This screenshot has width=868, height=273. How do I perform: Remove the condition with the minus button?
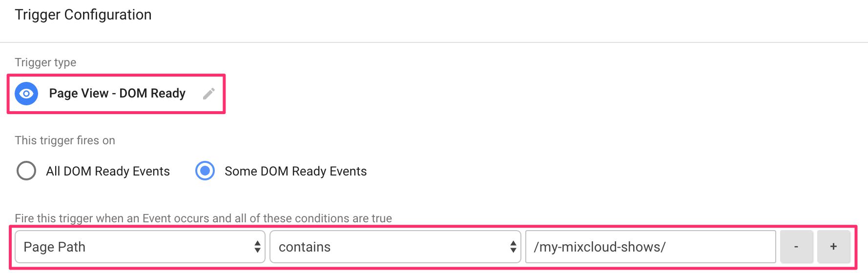(797, 247)
